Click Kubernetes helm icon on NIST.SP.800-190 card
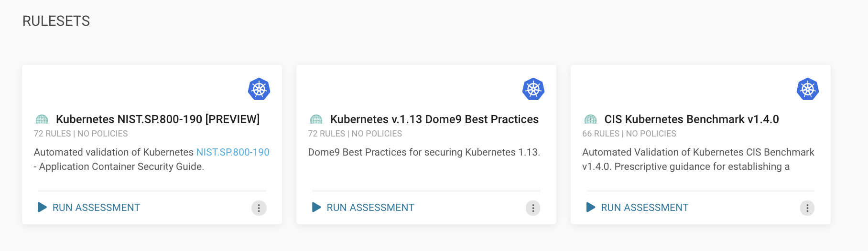 click(x=259, y=89)
